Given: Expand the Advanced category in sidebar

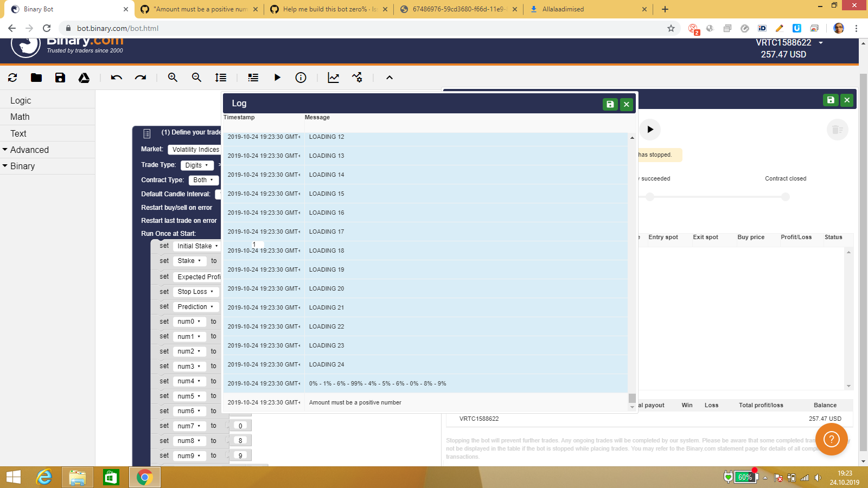Looking at the screenshot, I should point(30,149).
